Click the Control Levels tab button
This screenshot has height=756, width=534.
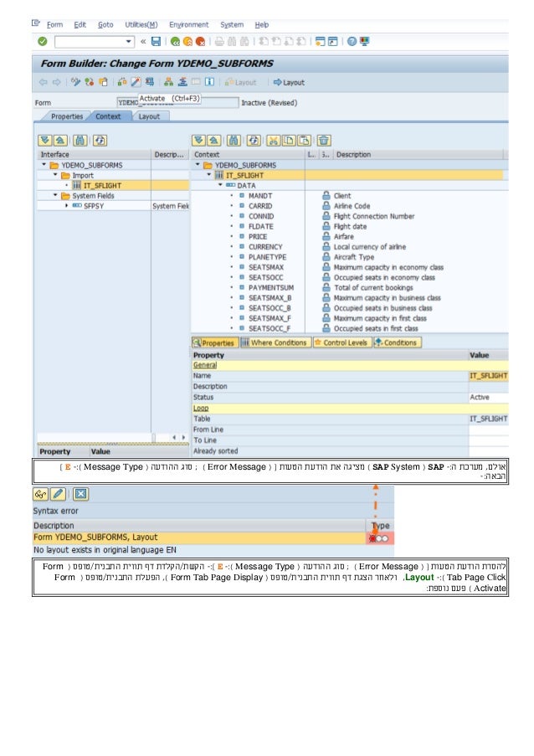343,342
